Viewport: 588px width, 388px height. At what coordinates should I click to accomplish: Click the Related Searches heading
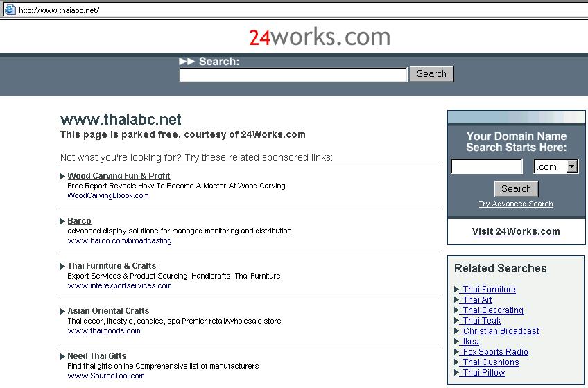[500, 268]
